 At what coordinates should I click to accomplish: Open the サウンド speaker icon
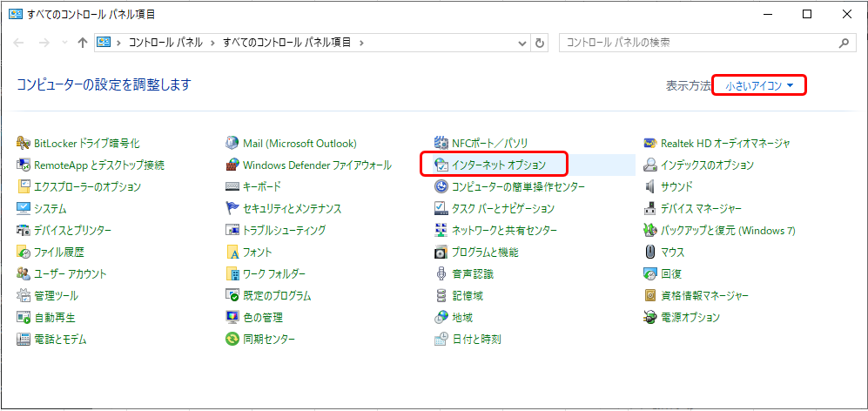(650, 186)
